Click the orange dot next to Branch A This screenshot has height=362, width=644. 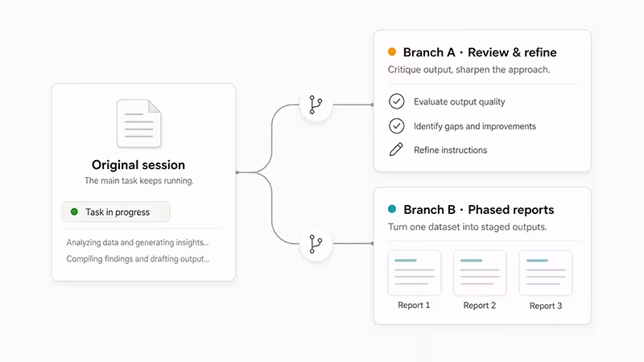[x=392, y=51]
